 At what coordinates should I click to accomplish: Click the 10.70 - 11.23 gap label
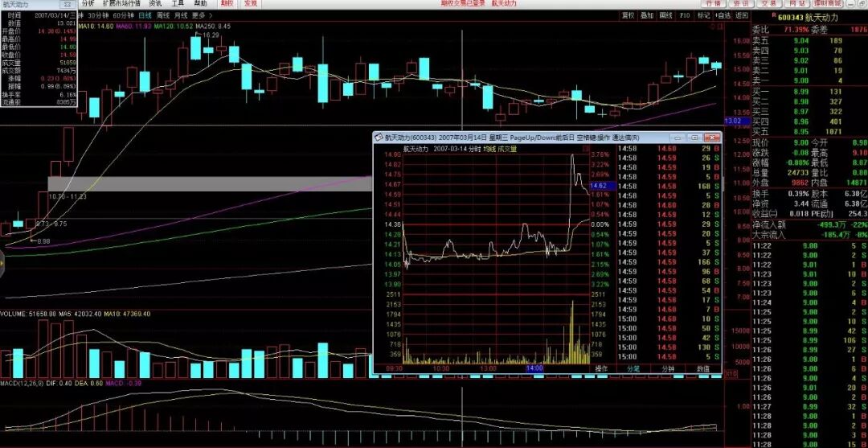coord(67,196)
